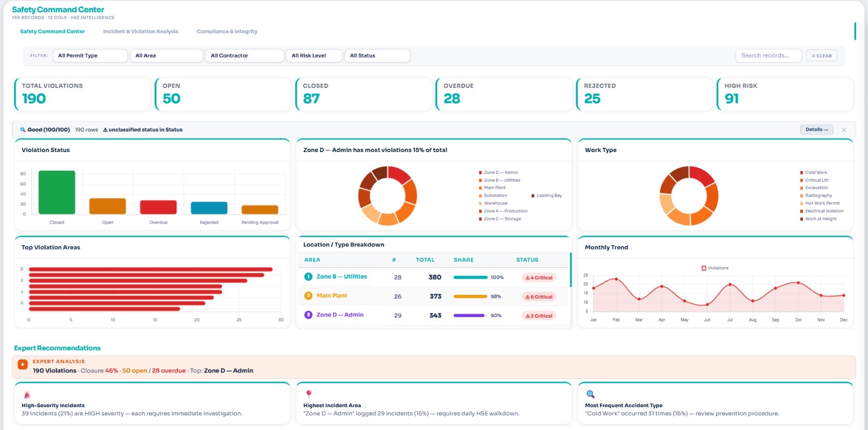
Task: Toggle Substation legend entry
Action: [493, 195]
